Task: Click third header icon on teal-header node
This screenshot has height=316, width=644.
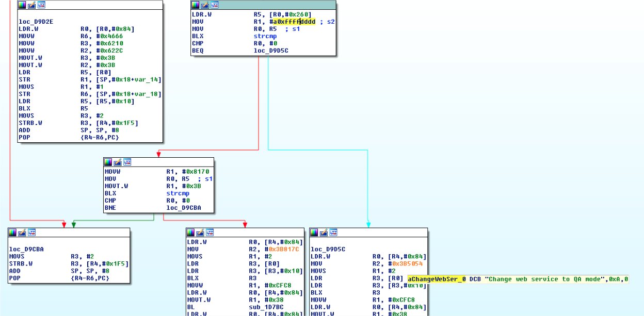Action: coord(215,5)
